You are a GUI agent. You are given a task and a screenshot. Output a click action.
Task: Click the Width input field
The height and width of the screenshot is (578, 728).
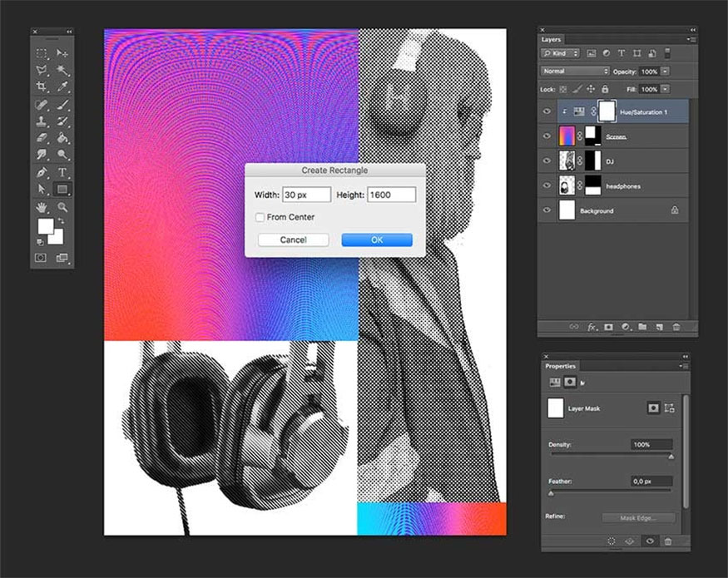306,195
